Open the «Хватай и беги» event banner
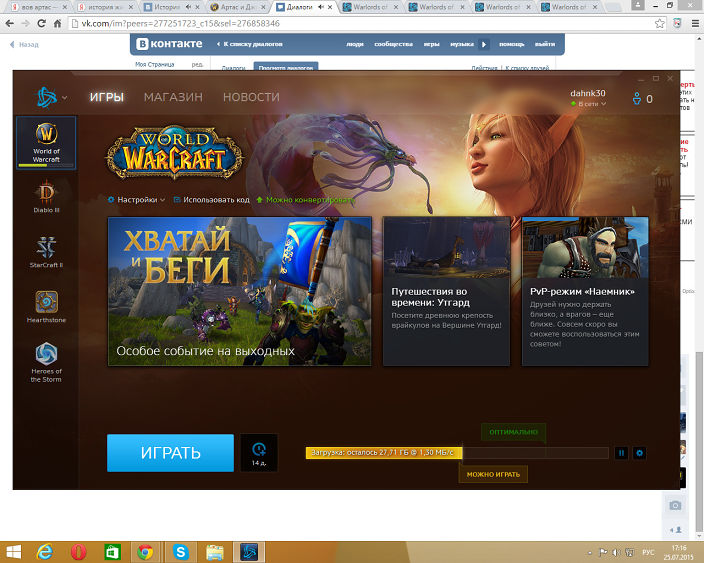Screen dimensions: 704x563 [240, 291]
